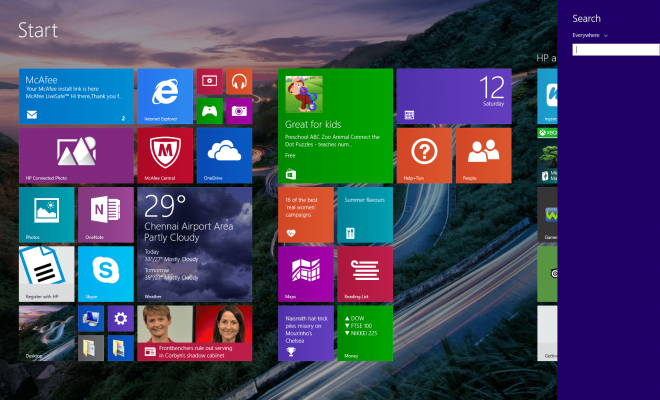Open the Xbox Games controller tile
660x400 pixels.
(210, 111)
